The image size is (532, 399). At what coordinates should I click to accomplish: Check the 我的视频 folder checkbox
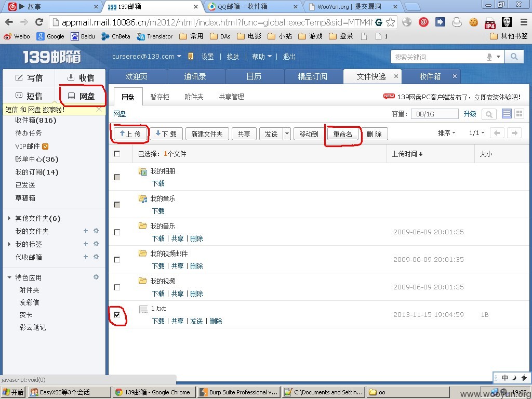pos(117,287)
